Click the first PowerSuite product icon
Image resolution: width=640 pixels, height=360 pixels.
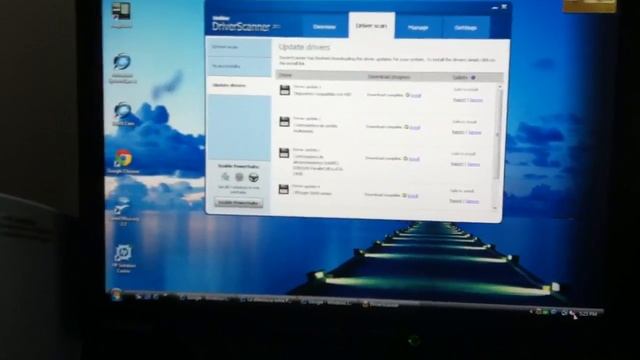tap(225, 177)
